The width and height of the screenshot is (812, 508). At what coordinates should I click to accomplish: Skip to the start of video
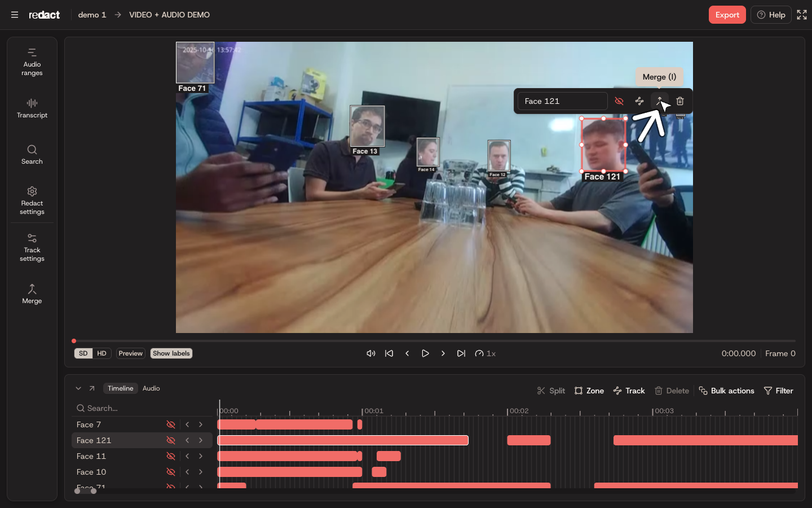[x=389, y=353]
